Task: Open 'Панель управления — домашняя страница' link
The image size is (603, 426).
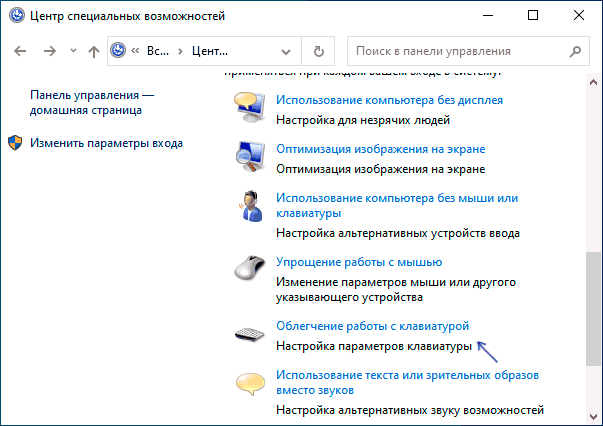Action: pos(92,103)
